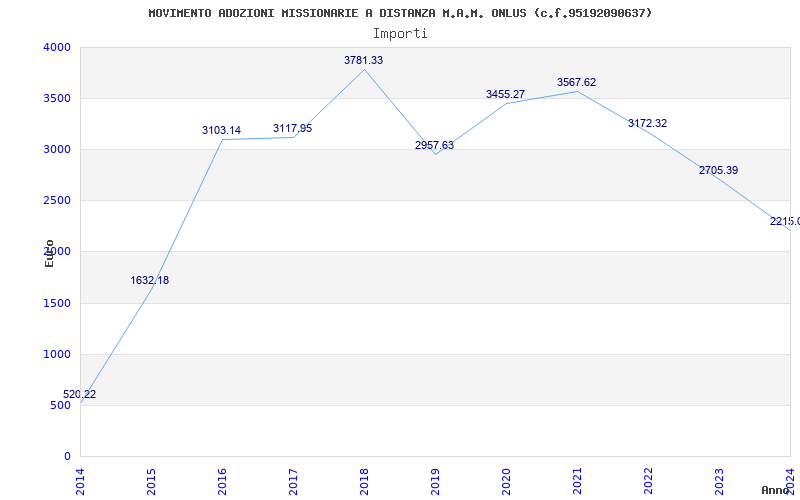Click the peak value 3781.33
800x500 pixels.
(x=363, y=60)
